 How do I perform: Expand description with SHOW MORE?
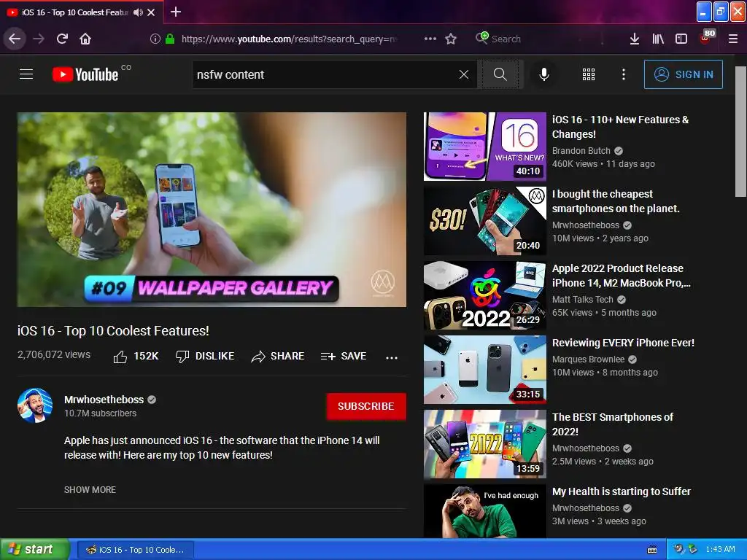(90, 489)
